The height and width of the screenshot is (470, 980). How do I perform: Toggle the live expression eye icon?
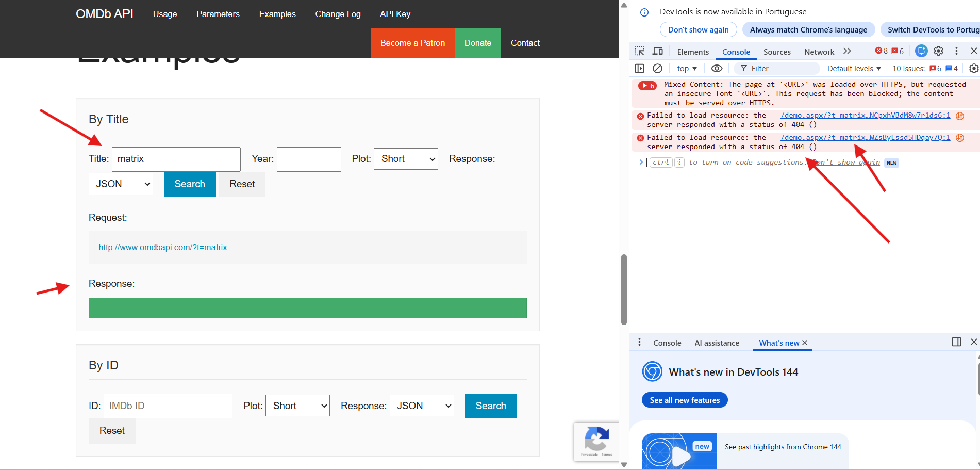coord(717,68)
